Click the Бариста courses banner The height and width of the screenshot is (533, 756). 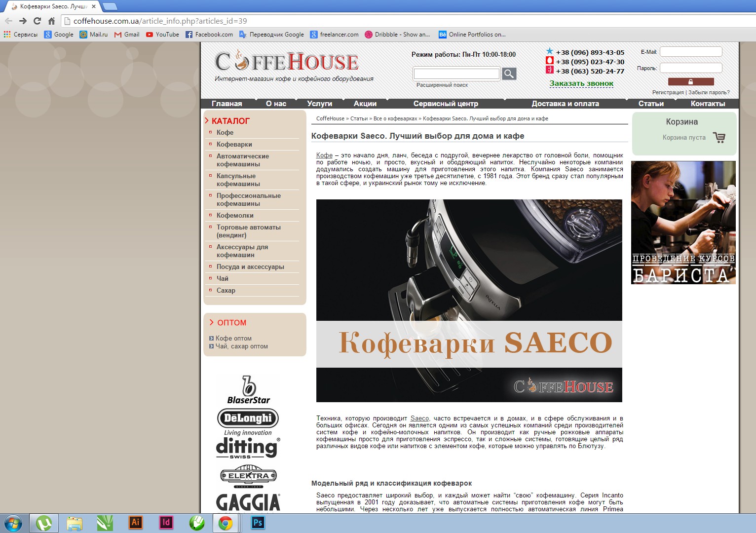tap(683, 223)
